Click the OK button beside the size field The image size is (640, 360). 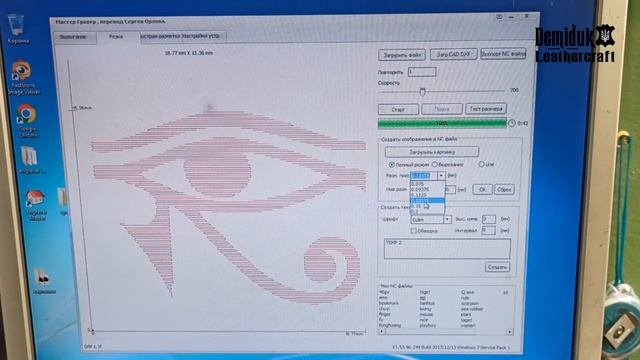coord(482,189)
